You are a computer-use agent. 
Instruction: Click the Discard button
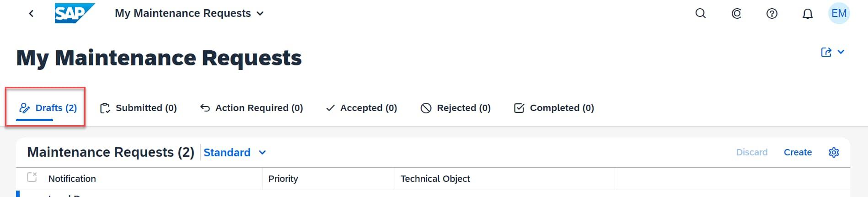click(751, 152)
